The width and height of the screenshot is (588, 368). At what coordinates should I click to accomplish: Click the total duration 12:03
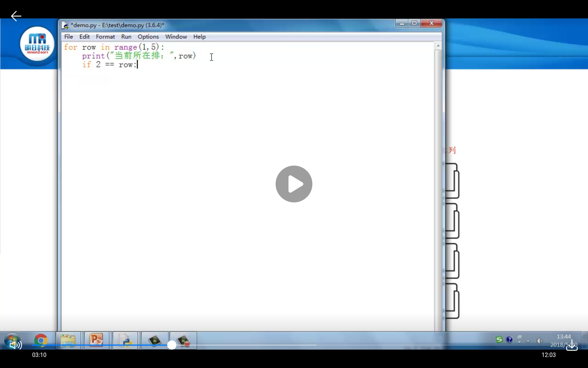tap(548, 355)
